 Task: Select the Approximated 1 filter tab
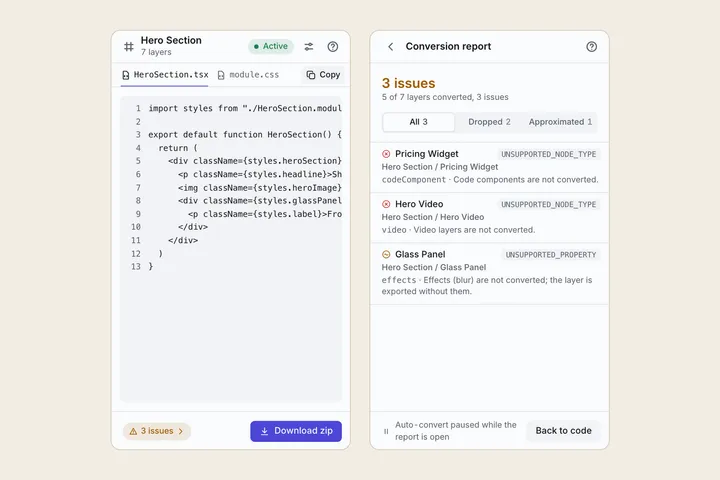click(560, 122)
